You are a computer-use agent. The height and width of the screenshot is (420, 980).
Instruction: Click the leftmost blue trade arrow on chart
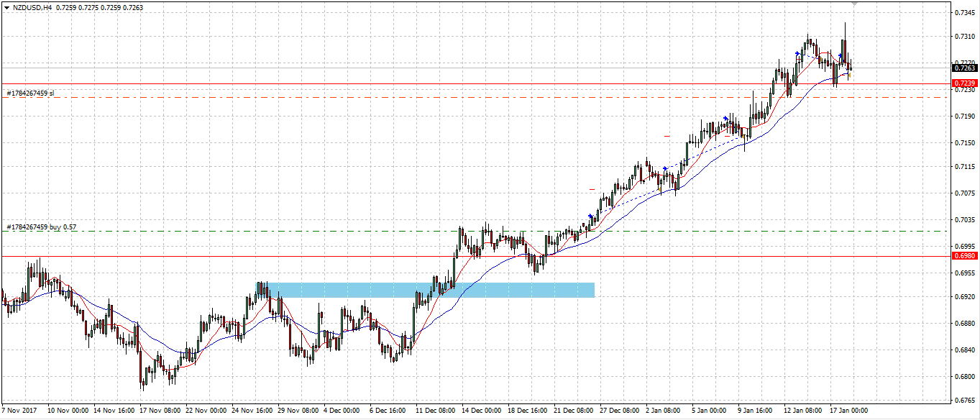(x=590, y=216)
